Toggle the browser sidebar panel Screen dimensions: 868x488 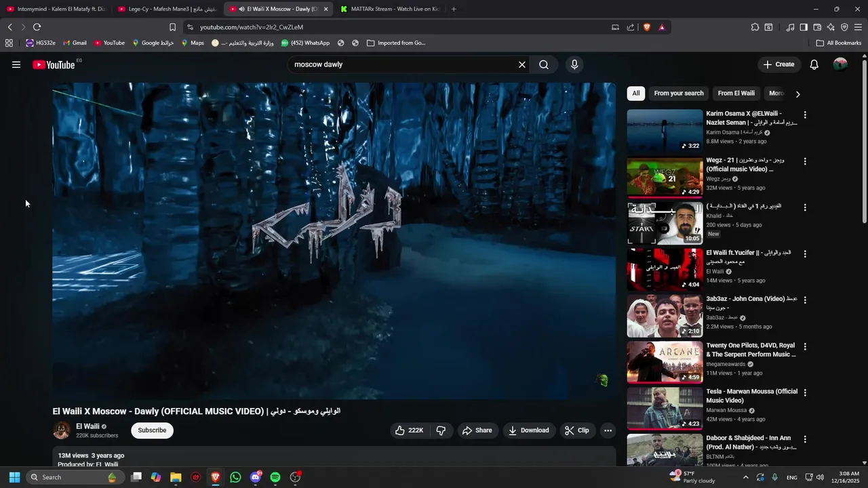click(804, 27)
